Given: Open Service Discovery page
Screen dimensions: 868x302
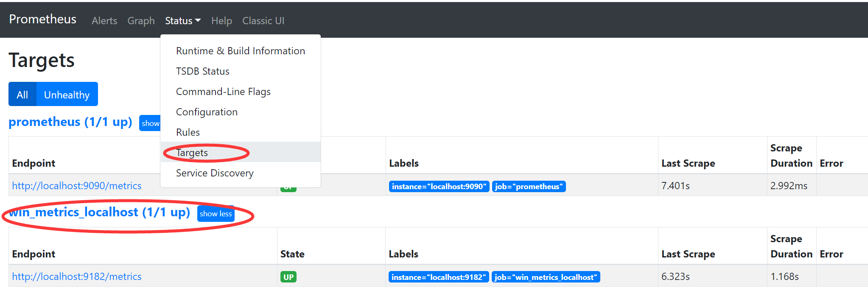Looking at the screenshot, I should [x=241, y=173].
